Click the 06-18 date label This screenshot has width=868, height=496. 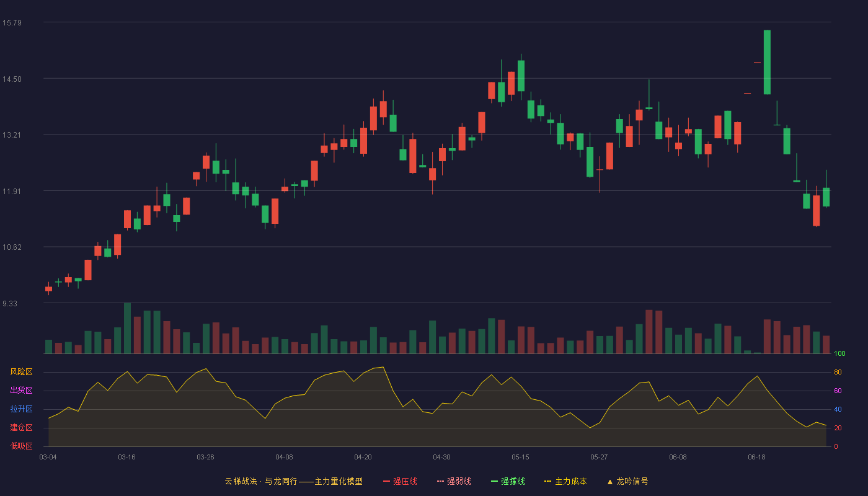pos(756,457)
